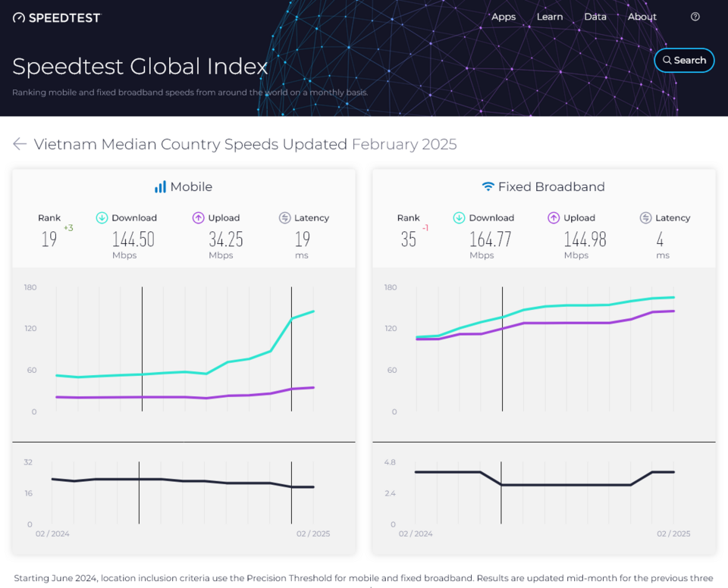Screen dimensions: 728x588
Task: Click the Fixed Broadband section heading
Action: [551, 186]
